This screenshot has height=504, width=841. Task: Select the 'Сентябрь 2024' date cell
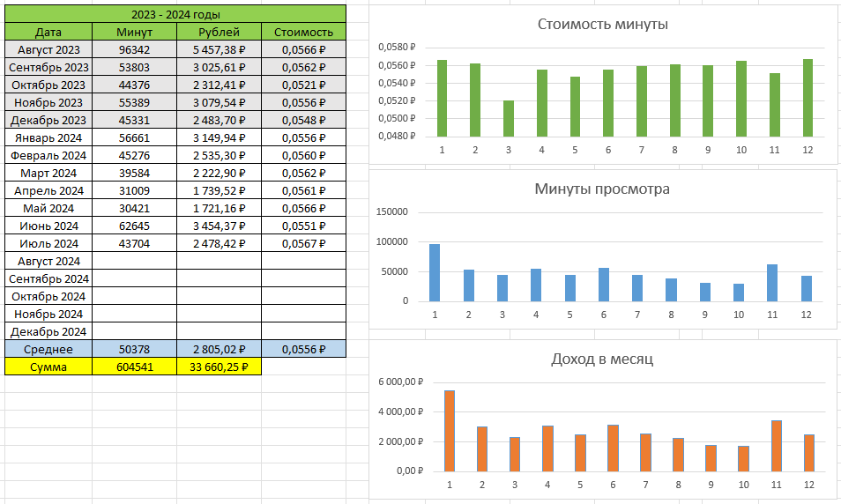[48, 278]
